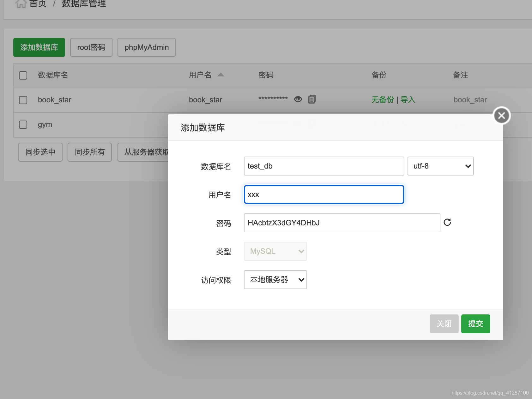This screenshot has height=399, width=532.
Task: Dismiss dialog with 关闭 button
Action: click(444, 324)
